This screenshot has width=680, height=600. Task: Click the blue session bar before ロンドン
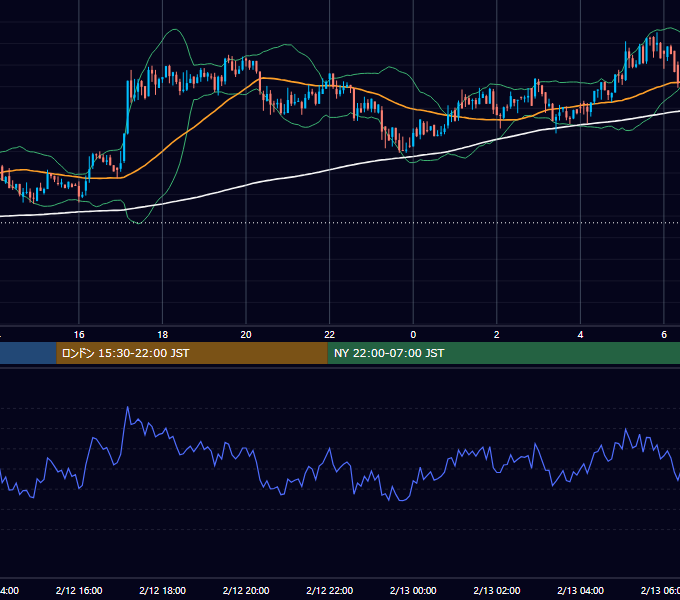[28, 353]
